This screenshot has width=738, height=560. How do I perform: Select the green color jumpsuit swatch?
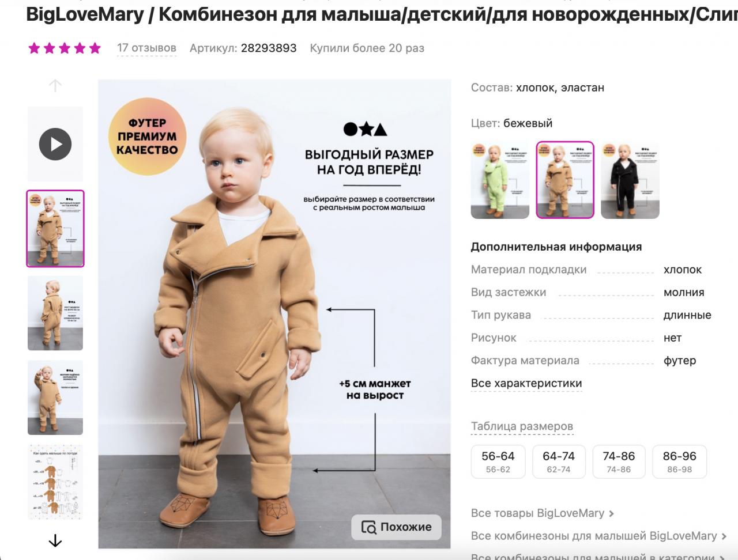(500, 180)
